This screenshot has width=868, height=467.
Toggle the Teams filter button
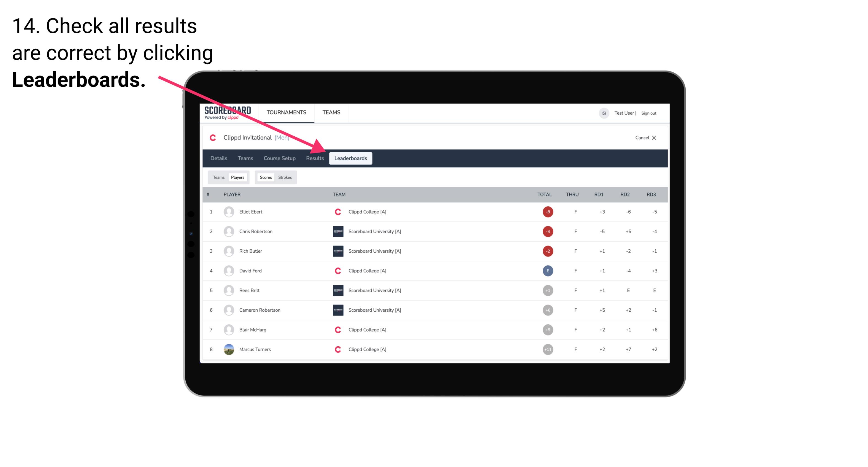click(217, 177)
